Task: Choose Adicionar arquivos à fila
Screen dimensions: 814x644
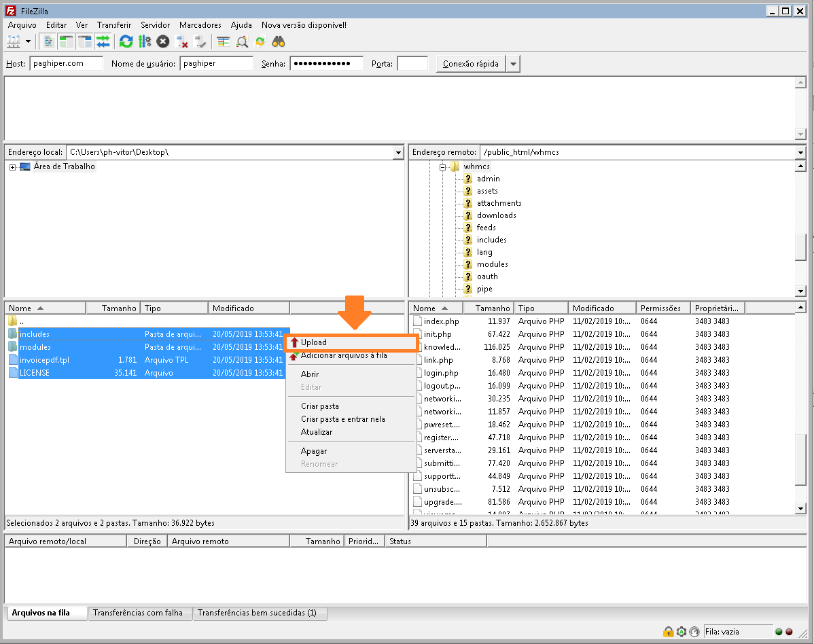Action: (x=351, y=355)
